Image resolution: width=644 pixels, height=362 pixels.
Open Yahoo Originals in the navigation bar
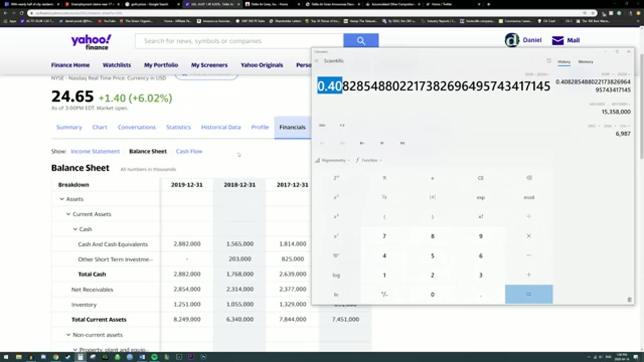tap(262, 65)
